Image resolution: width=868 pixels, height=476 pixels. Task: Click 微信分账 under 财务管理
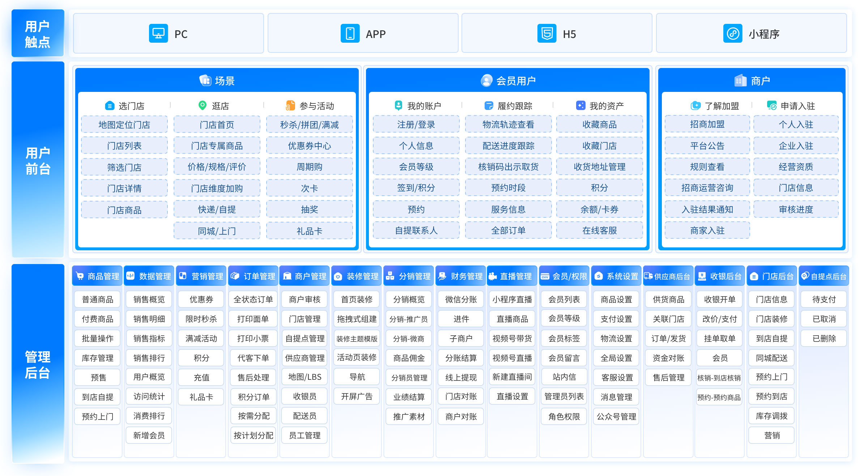461,299
